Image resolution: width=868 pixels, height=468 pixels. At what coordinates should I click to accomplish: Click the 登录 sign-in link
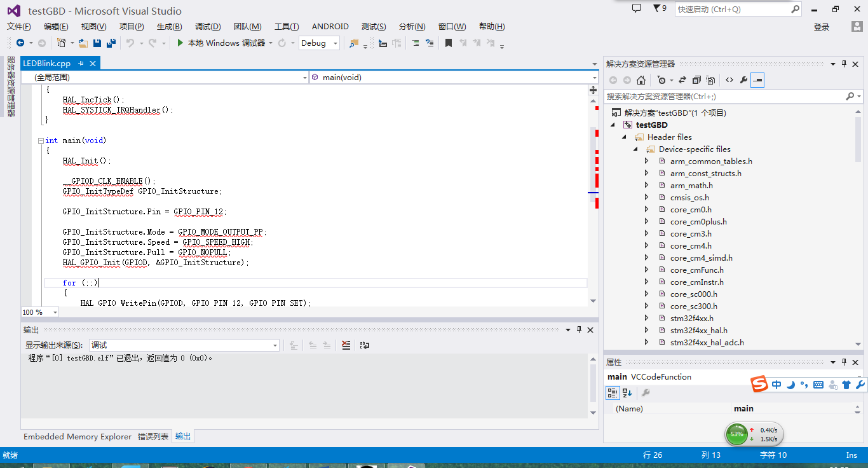tap(822, 27)
